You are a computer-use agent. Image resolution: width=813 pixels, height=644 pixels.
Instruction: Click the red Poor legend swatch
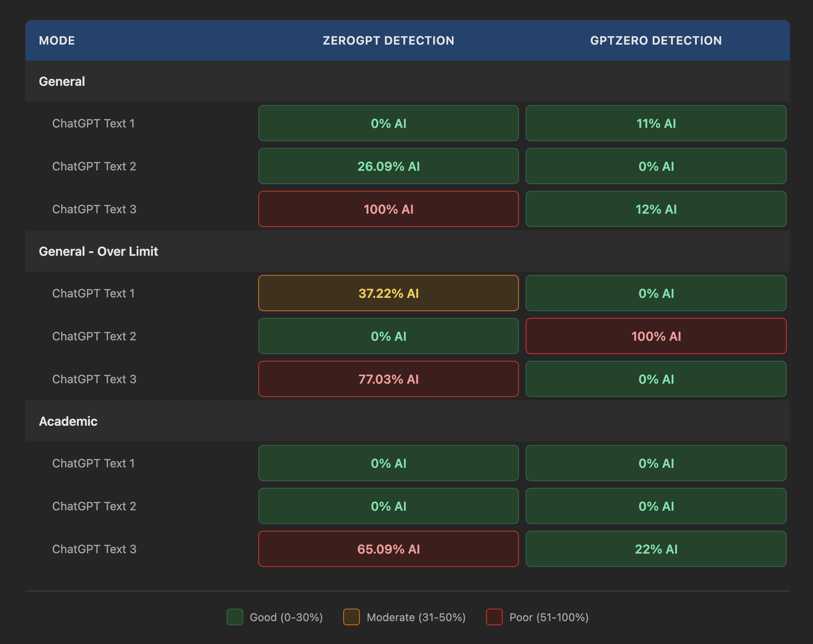point(494,617)
